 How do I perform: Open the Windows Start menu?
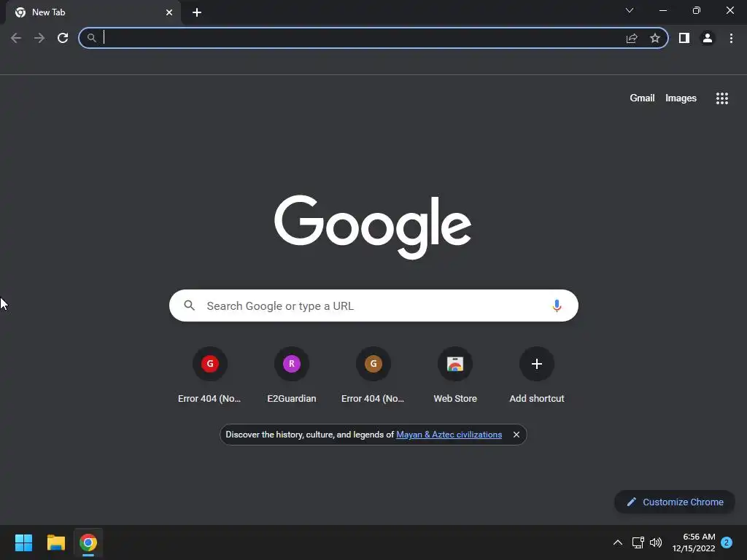click(x=23, y=542)
